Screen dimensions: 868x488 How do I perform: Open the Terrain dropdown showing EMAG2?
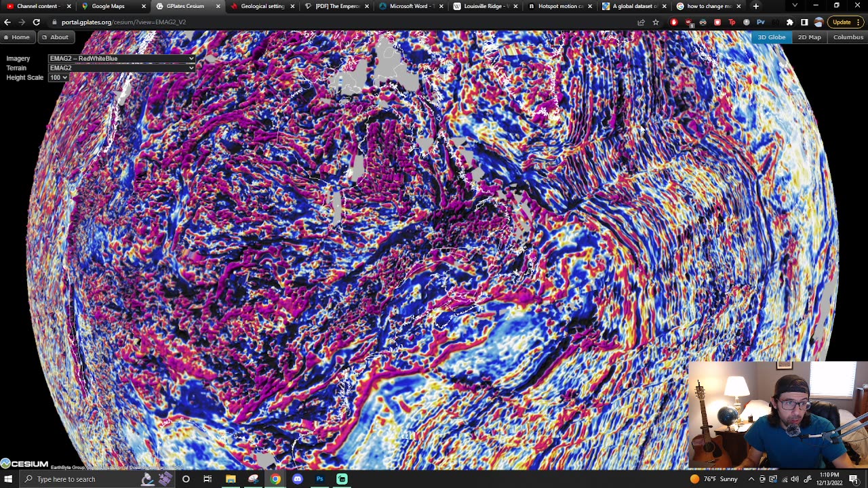tap(121, 68)
